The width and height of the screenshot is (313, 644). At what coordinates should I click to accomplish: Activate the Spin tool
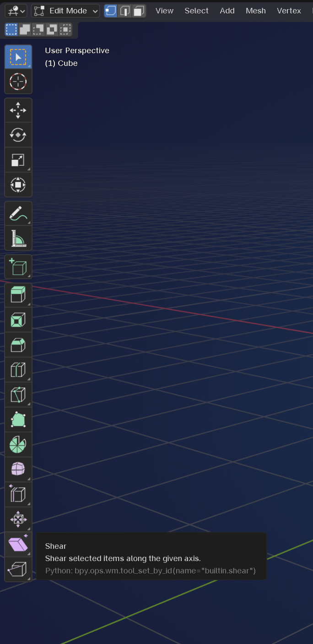click(18, 444)
